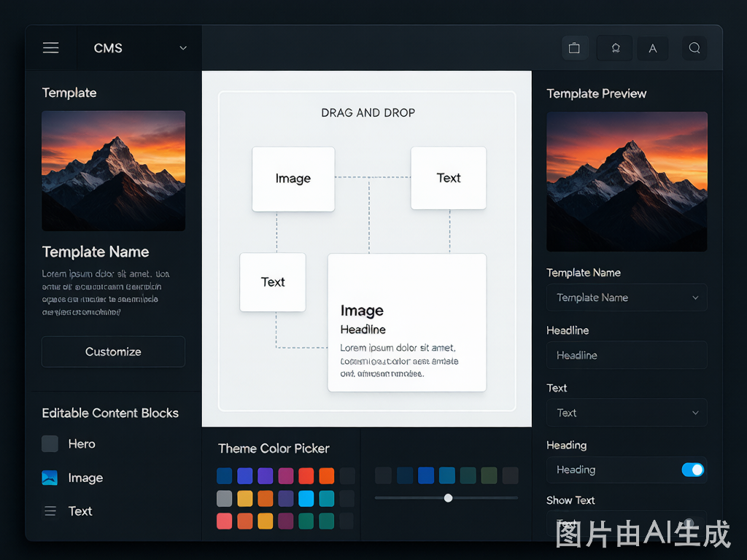Viewport: 747px width, 560px height.
Task: Click the Theme Color Picker title
Action: pyautogui.click(x=274, y=448)
